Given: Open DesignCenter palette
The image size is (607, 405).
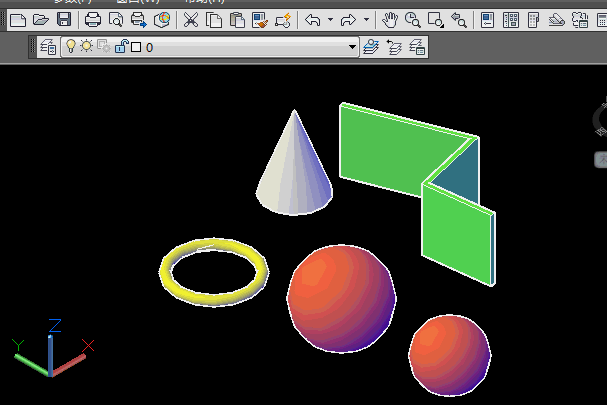Looking at the screenshot, I should click(511, 20).
